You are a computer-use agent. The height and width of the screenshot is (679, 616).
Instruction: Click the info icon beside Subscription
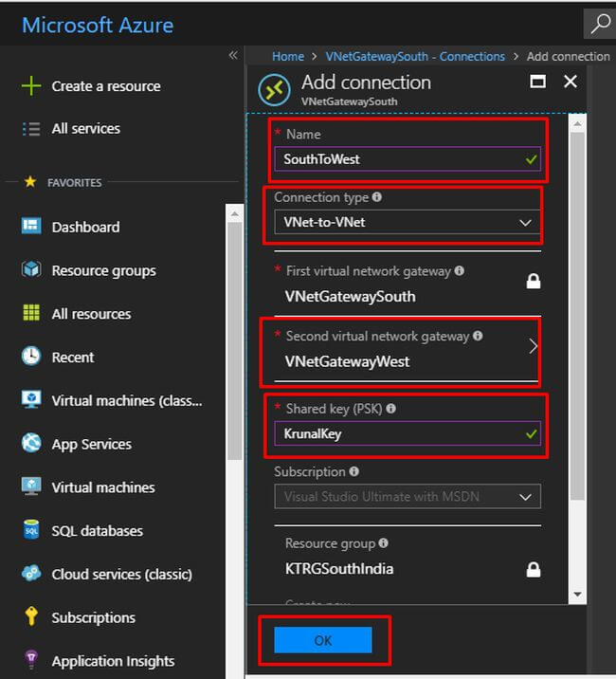tap(354, 471)
